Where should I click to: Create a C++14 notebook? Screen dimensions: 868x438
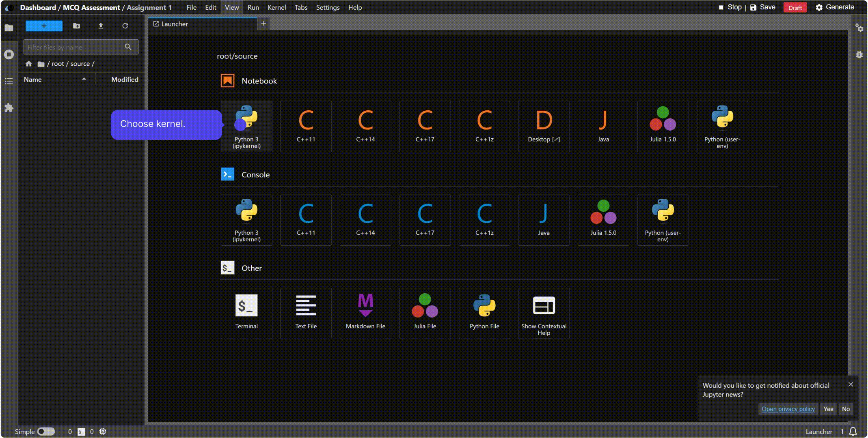365,127
